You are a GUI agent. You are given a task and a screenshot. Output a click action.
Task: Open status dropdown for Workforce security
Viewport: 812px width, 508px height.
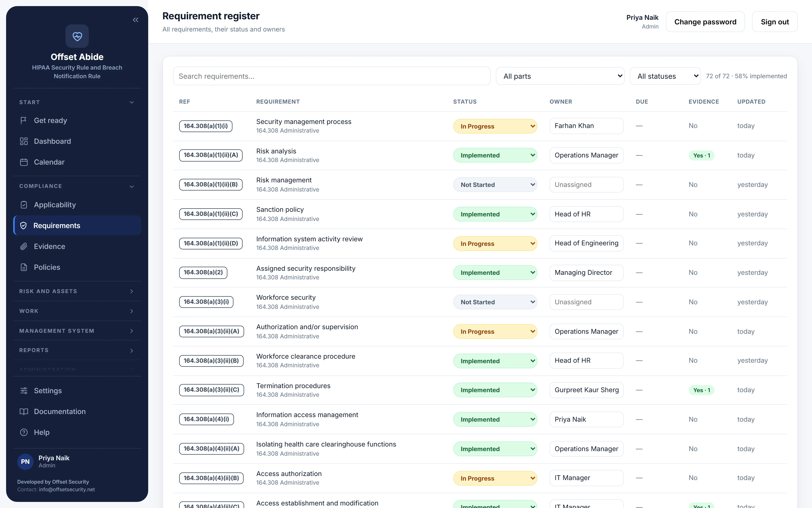(x=495, y=302)
